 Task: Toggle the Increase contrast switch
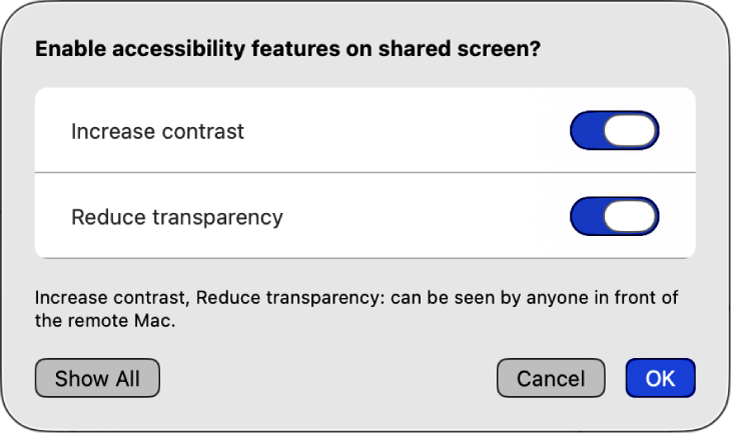[614, 131]
